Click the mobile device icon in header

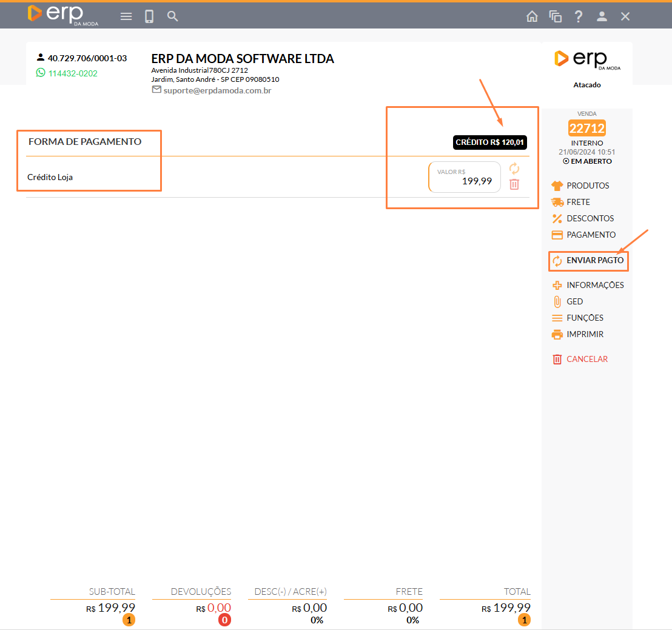click(149, 16)
